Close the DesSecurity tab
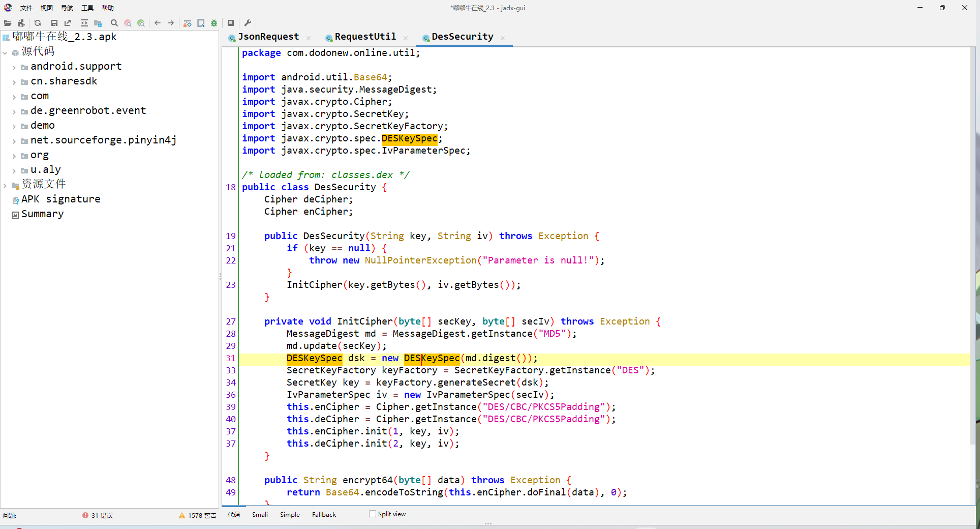 click(503, 38)
